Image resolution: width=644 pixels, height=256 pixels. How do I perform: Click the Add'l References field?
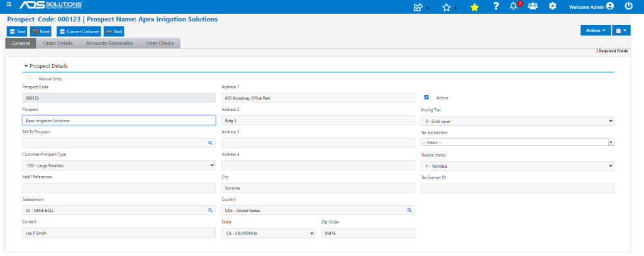coord(119,188)
